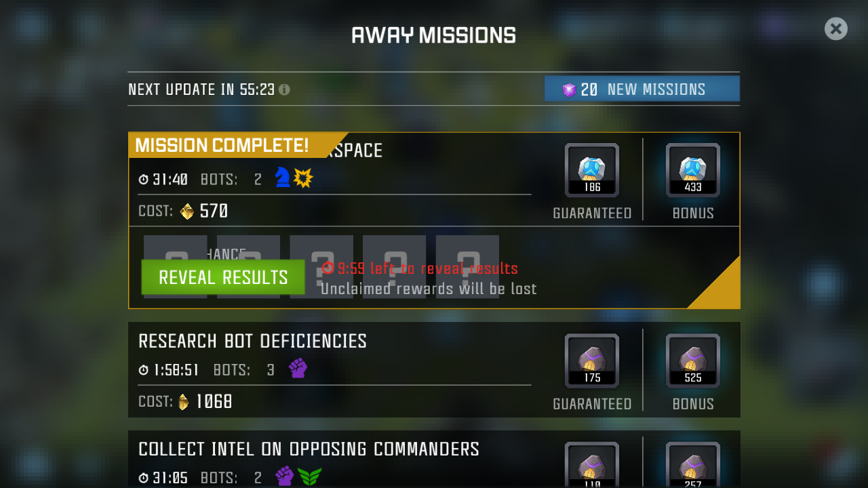
Task: Click the gold corner of completed mission
Action: tap(721, 289)
